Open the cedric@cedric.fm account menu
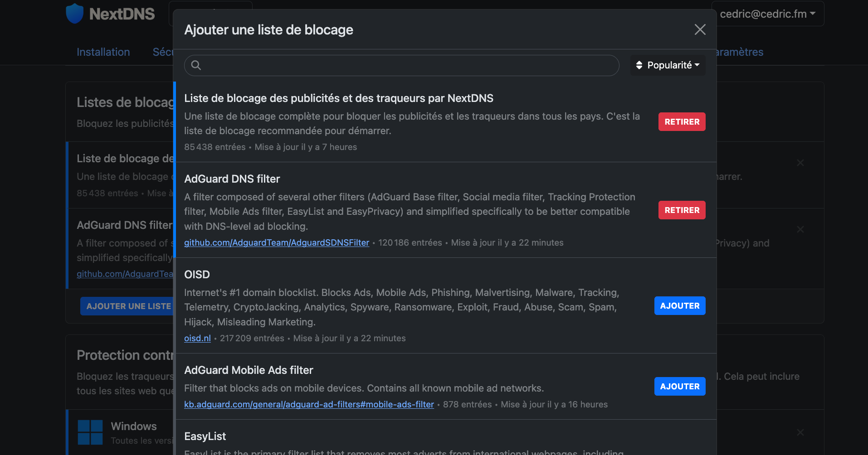The height and width of the screenshot is (455, 868). coord(767,14)
